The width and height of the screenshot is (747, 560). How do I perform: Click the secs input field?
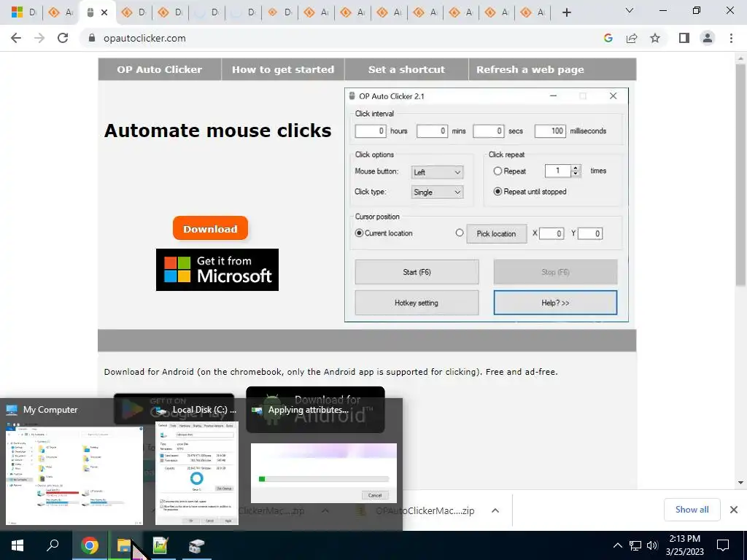488,131
